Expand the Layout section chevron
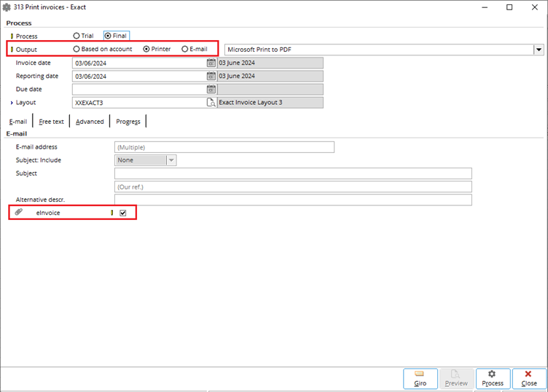548x392 pixels. pos(12,103)
